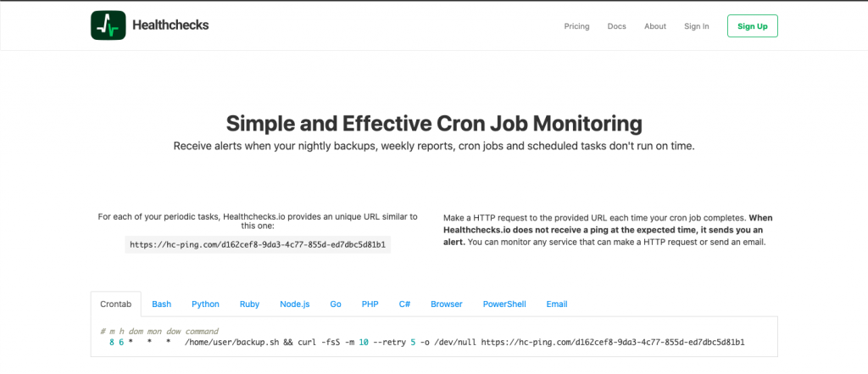Click the bold text about not receiving a ping
The image size is (868, 374).
pos(607,230)
